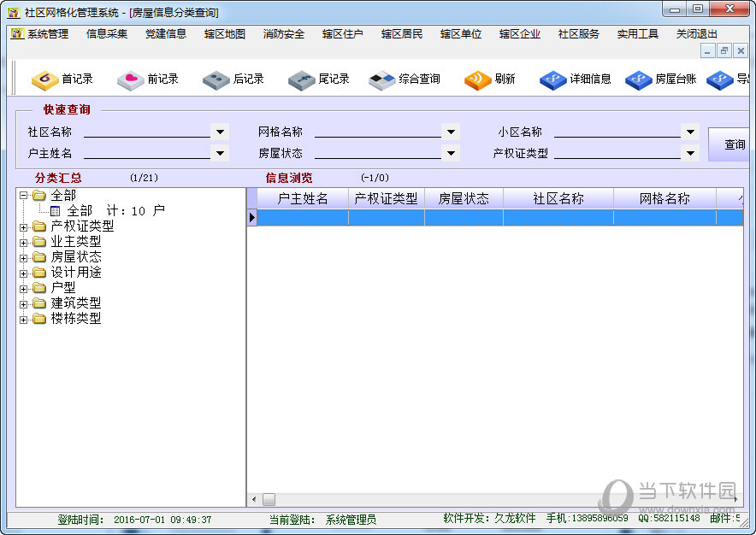This screenshot has height=535, width=756.
Task: Select tree item 全部 计: 10 户
Action: click(115, 210)
